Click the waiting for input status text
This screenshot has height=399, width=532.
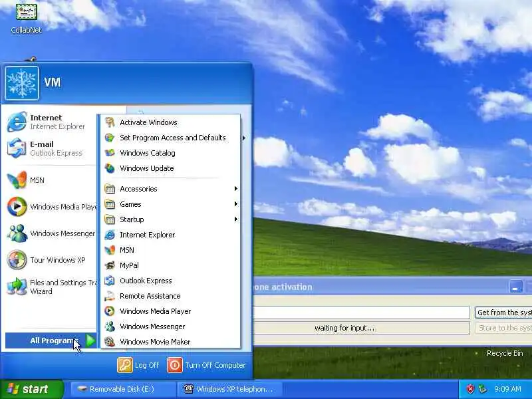coord(344,328)
